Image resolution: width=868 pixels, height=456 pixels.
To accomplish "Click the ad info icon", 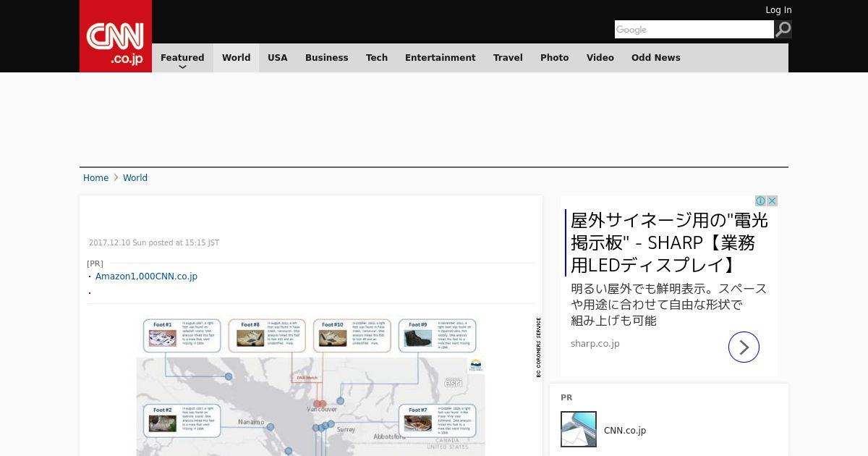I will coord(761,201).
